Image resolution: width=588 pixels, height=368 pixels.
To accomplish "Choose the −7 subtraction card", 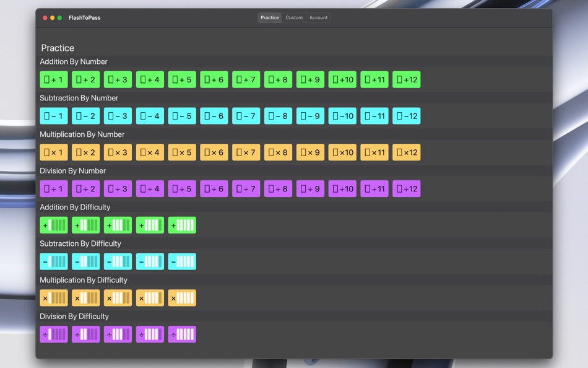I will pos(246,116).
